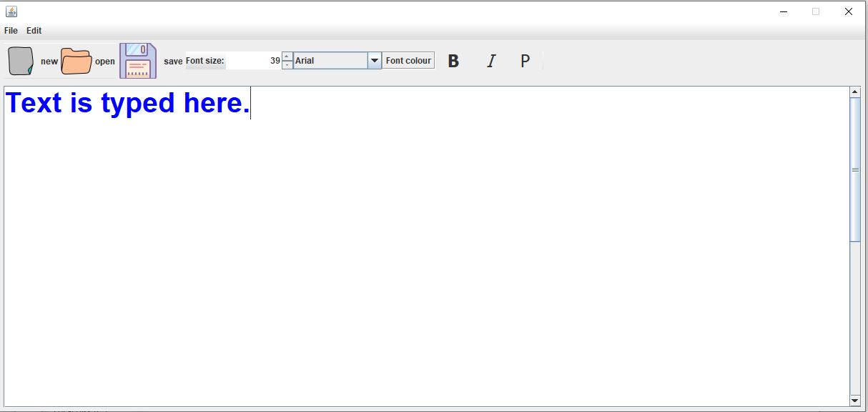868x412 pixels.
Task: Open the File menu
Action: tap(11, 31)
